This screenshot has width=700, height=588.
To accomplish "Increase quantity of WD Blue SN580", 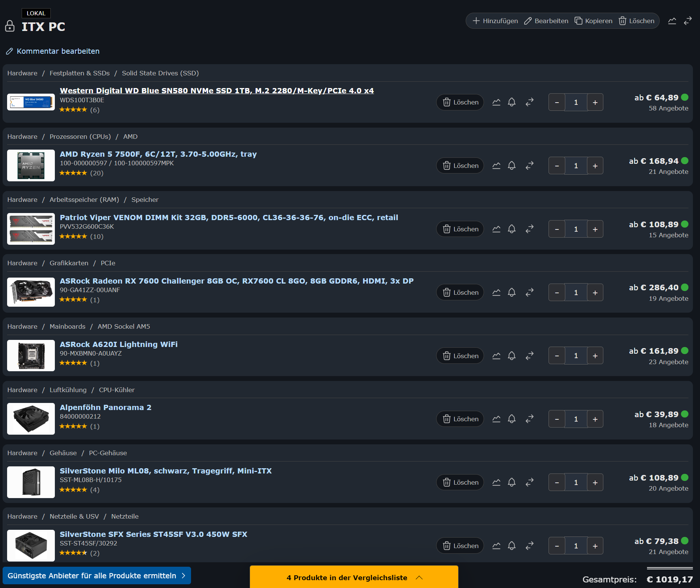I will click(595, 102).
